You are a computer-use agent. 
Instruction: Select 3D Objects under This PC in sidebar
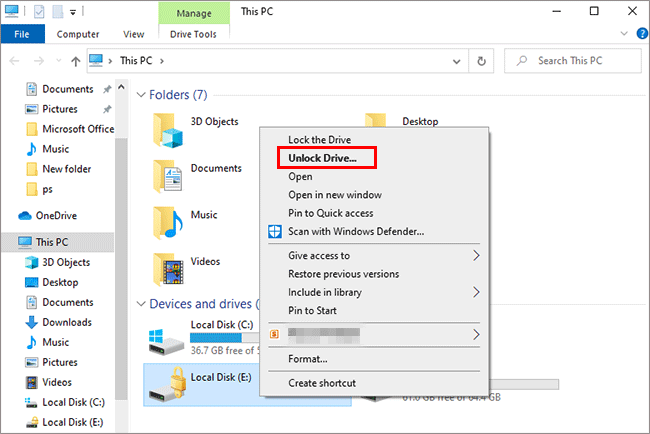[x=57, y=262]
